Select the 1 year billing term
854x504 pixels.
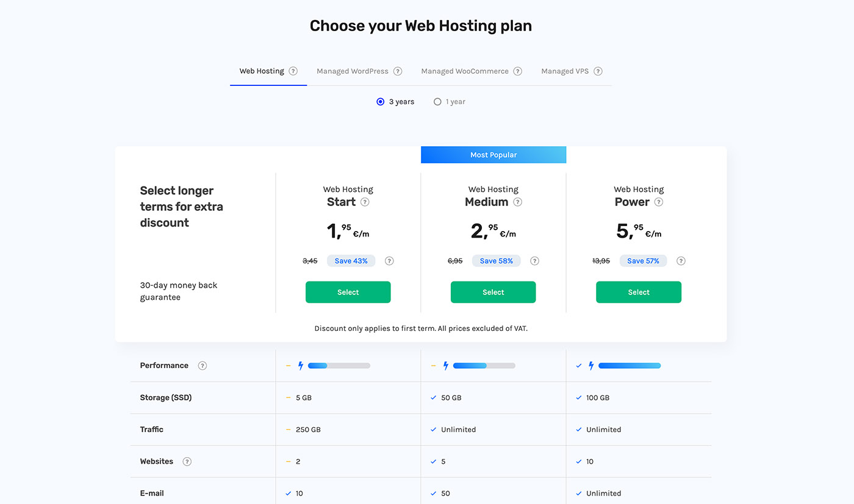point(437,102)
